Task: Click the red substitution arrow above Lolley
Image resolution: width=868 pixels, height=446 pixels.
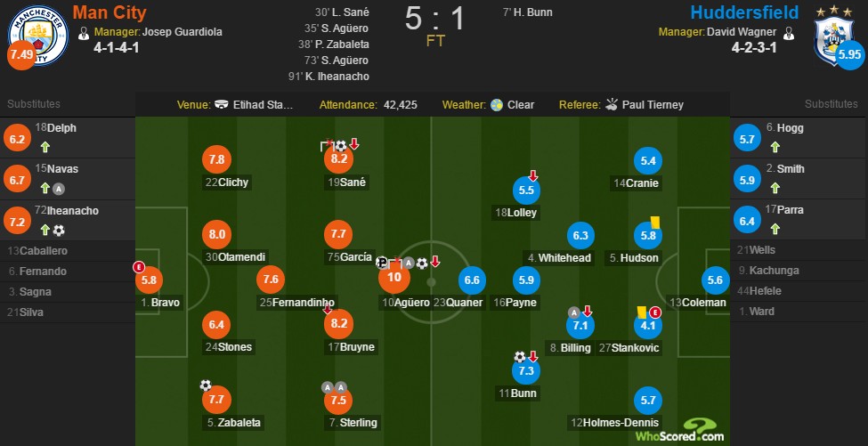Action: click(533, 176)
